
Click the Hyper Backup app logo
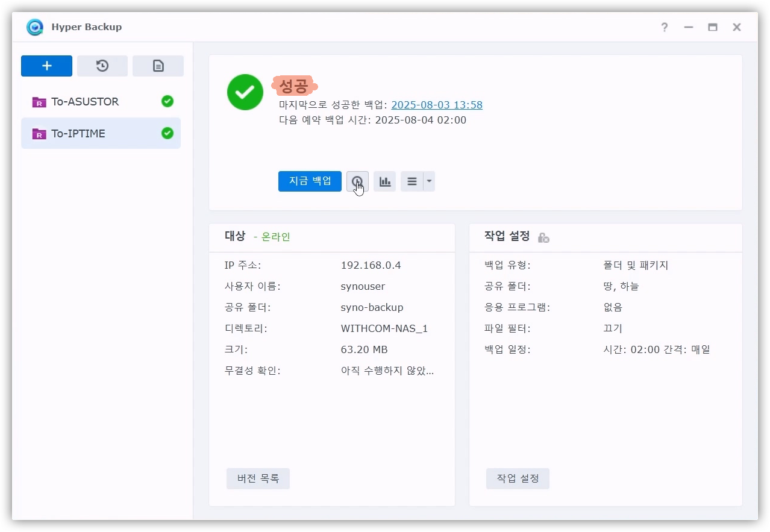tap(36, 27)
